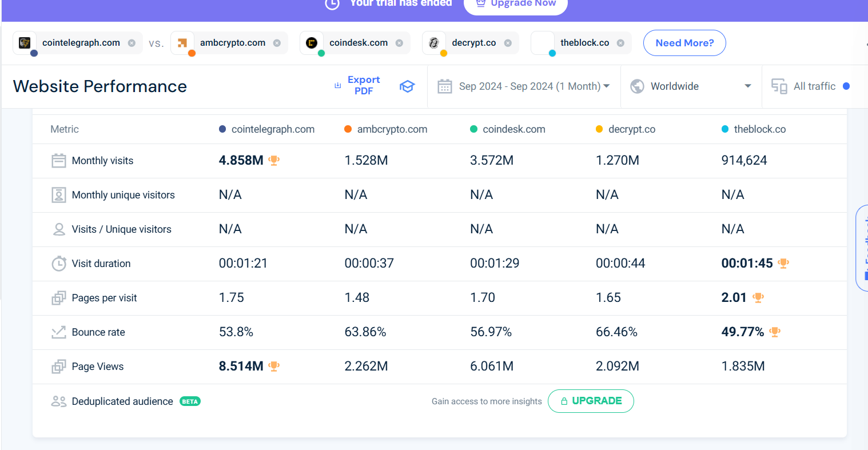Image resolution: width=868 pixels, height=450 pixels.
Task: Click Upgrade Now in the trial banner
Action: point(516,5)
